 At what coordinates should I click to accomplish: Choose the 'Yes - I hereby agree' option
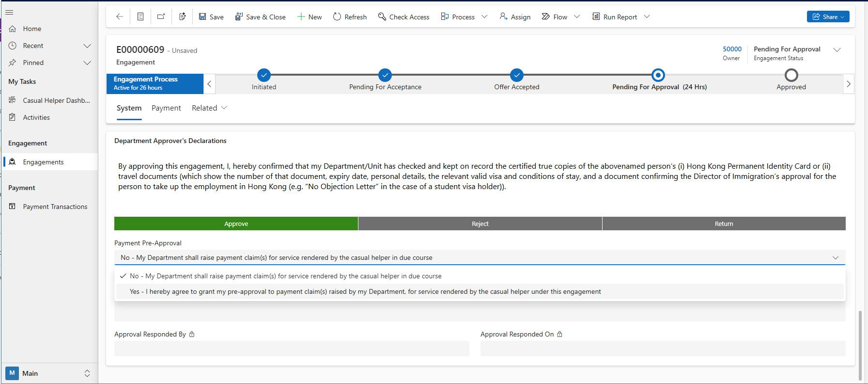pyautogui.click(x=365, y=291)
